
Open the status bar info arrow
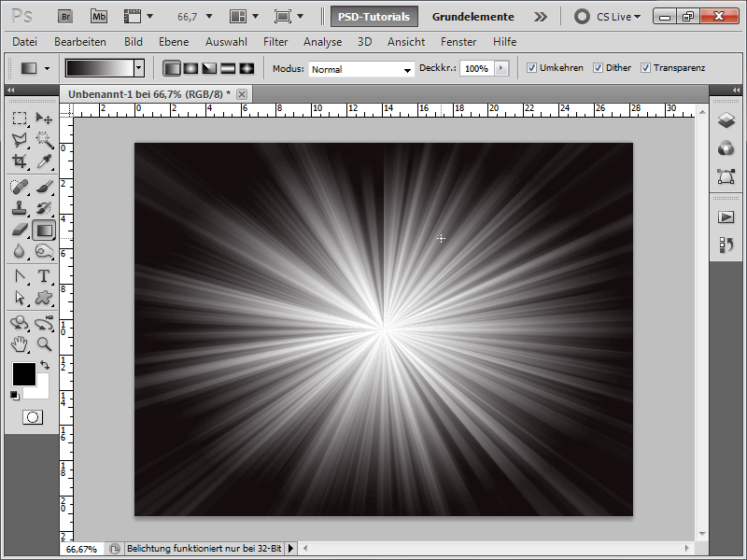point(290,549)
